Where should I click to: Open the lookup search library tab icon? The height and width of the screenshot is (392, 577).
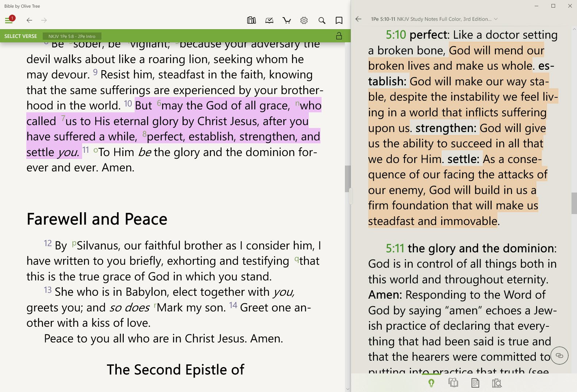[x=497, y=383]
